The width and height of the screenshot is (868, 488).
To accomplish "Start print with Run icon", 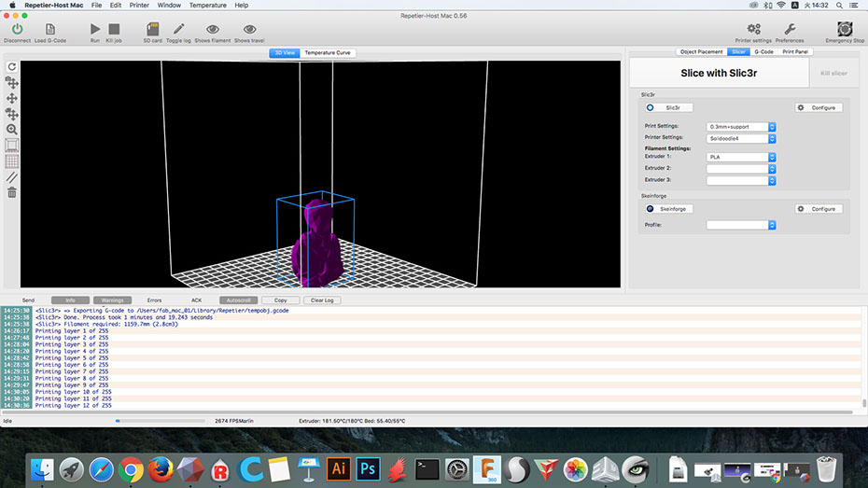I will pos(95,29).
